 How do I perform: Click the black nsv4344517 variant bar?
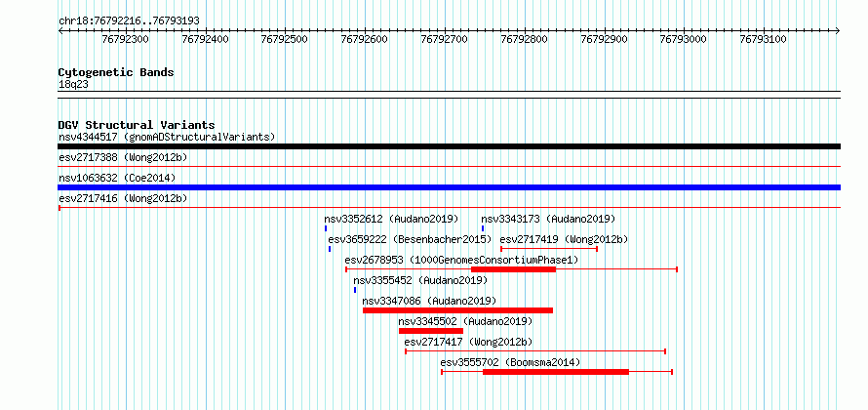449,146
